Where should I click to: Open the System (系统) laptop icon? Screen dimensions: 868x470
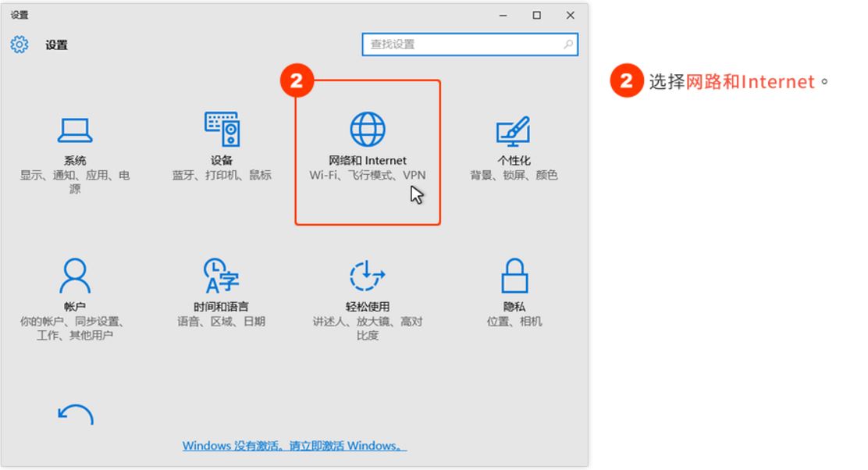point(75,130)
